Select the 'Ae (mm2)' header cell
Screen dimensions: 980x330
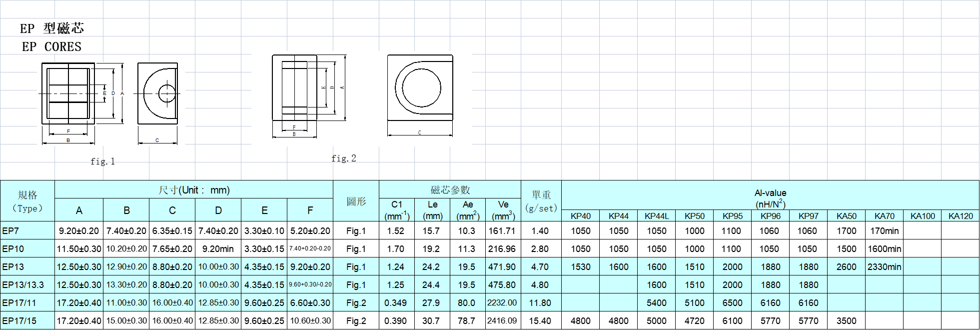point(468,210)
